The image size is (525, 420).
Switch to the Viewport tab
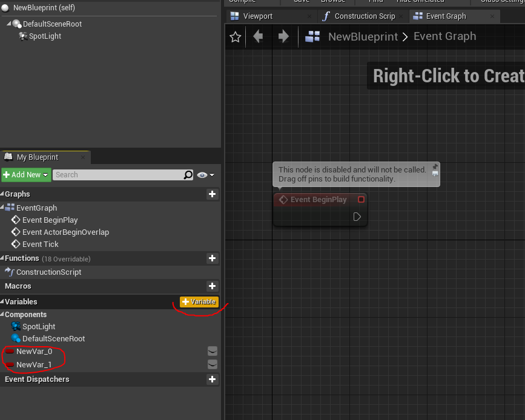[271, 16]
